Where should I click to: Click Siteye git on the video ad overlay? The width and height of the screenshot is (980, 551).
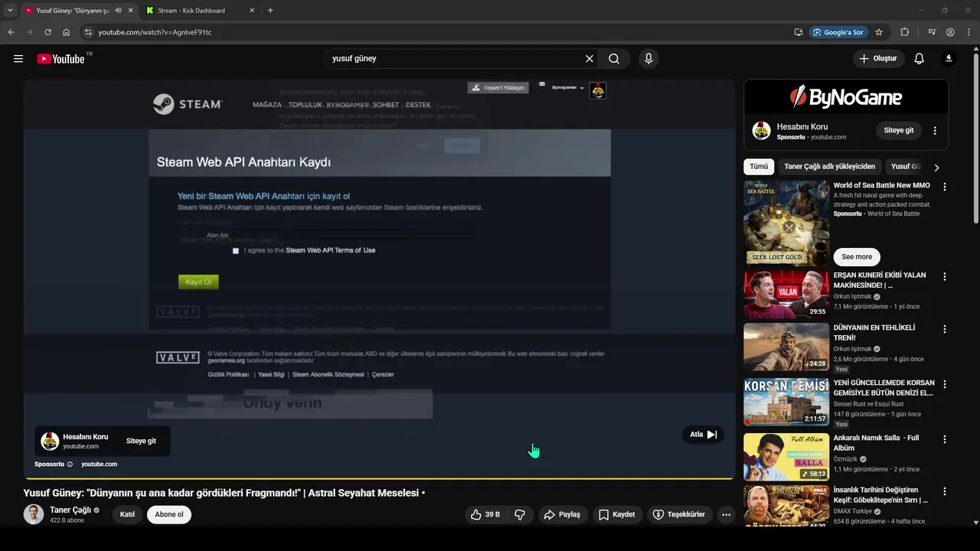(x=141, y=441)
